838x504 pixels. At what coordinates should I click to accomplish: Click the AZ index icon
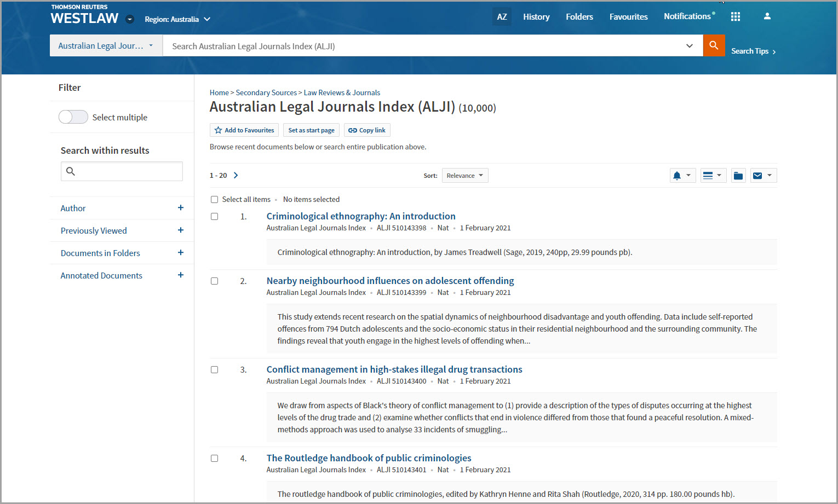tap(502, 16)
